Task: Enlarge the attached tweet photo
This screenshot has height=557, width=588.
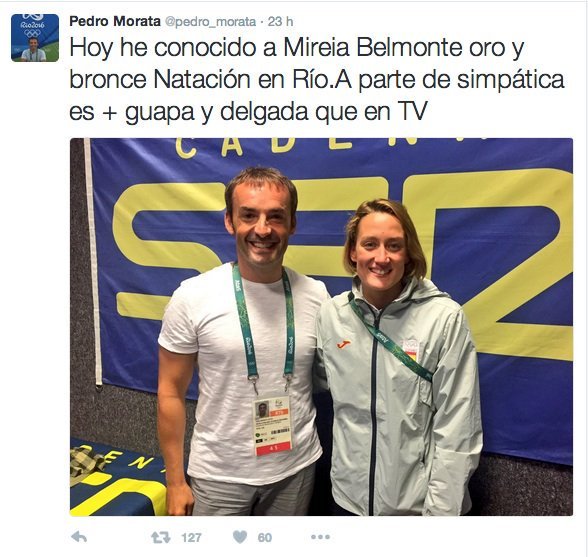Action: click(x=321, y=327)
